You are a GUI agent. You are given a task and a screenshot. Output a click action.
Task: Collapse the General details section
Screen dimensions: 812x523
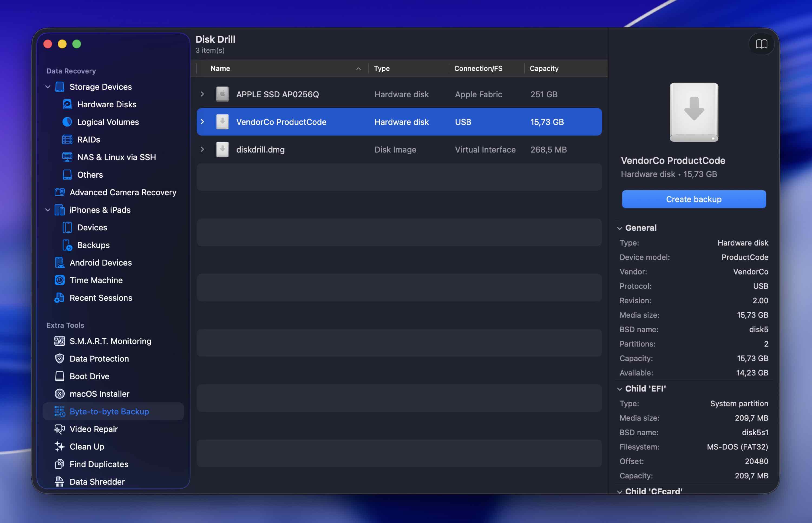click(620, 228)
